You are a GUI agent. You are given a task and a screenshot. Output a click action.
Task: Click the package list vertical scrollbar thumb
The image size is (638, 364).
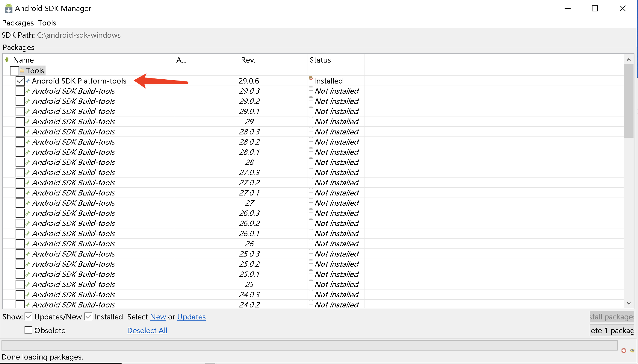(x=629, y=101)
